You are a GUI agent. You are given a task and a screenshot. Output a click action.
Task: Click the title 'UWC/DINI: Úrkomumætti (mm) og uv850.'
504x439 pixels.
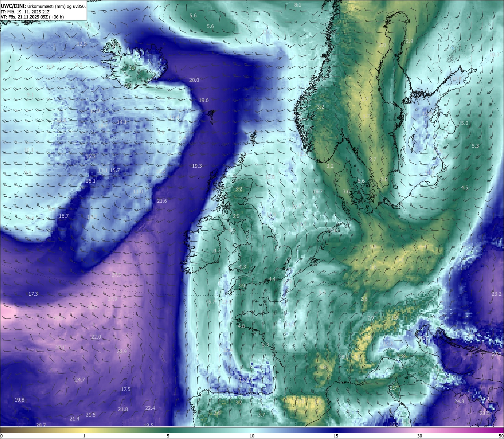click(43, 6)
